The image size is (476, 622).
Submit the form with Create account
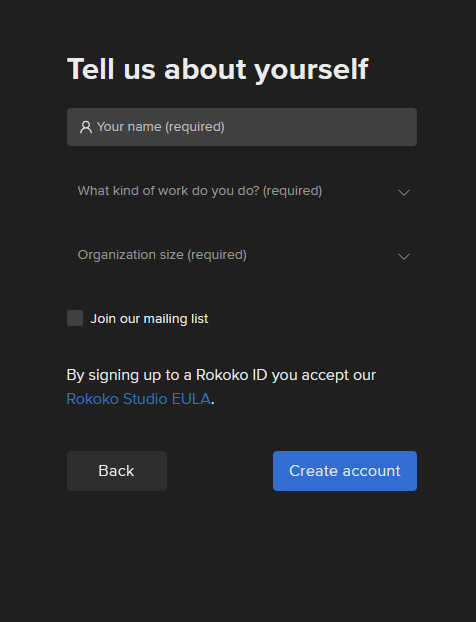pyautogui.click(x=345, y=471)
